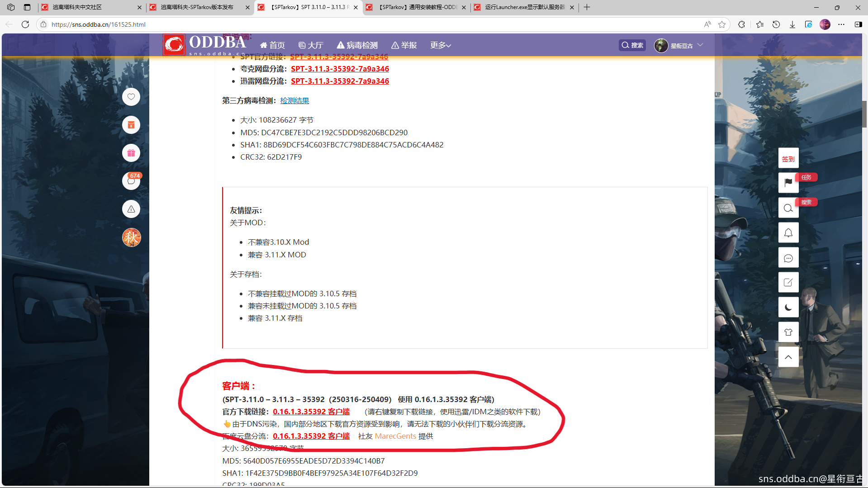This screenshot has height=488, width=868.
Task: Add page to favorites star icon
Action: point(722,24)
